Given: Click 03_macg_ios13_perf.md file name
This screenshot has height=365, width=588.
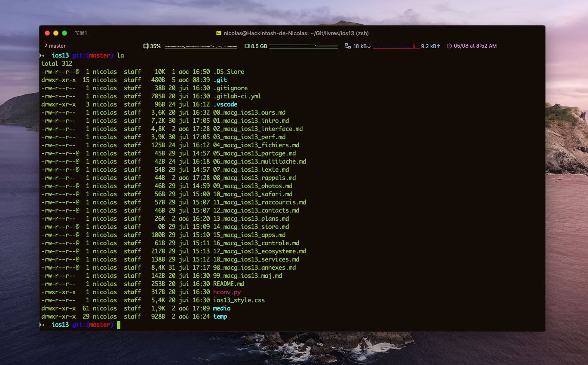Looking at the screenshot, I should point(249,137).
